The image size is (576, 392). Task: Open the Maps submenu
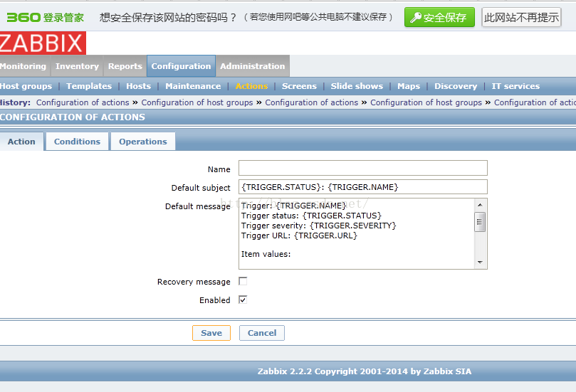click(x=409, y=86)
